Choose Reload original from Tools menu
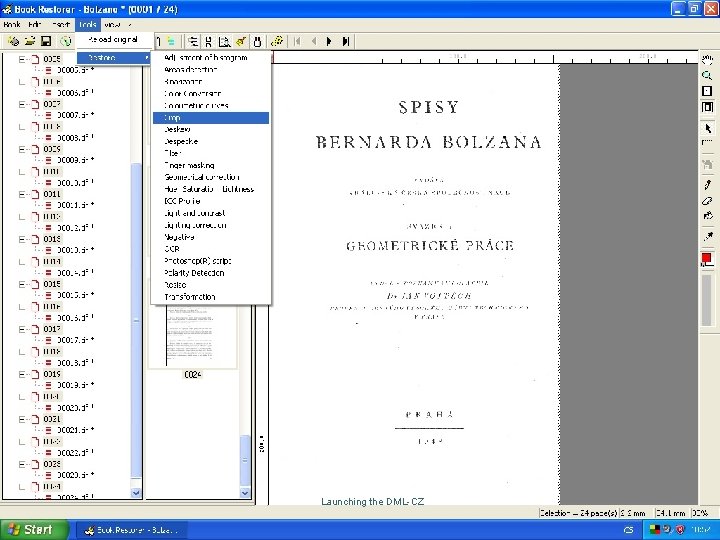The height and width of the screenshot is (540, 720). 113,39
